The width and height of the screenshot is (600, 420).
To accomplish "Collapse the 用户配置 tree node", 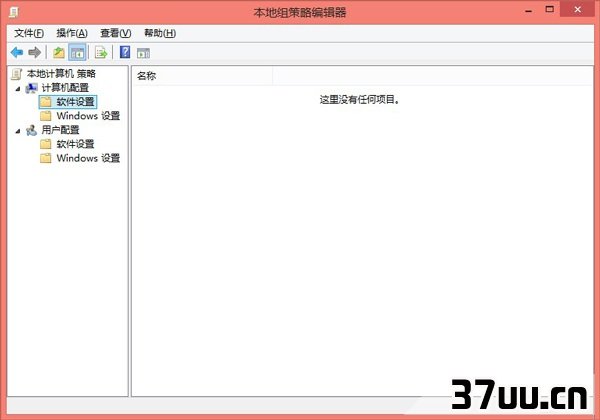I will pos(18,131).
